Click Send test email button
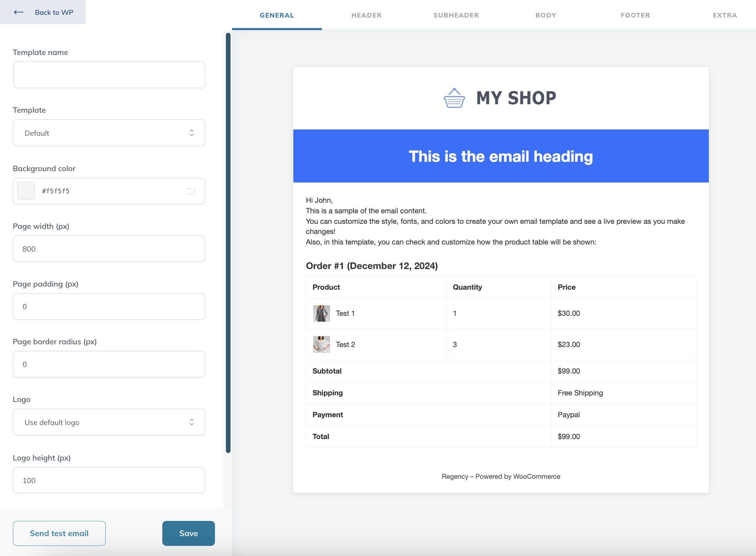 (59, 533)
